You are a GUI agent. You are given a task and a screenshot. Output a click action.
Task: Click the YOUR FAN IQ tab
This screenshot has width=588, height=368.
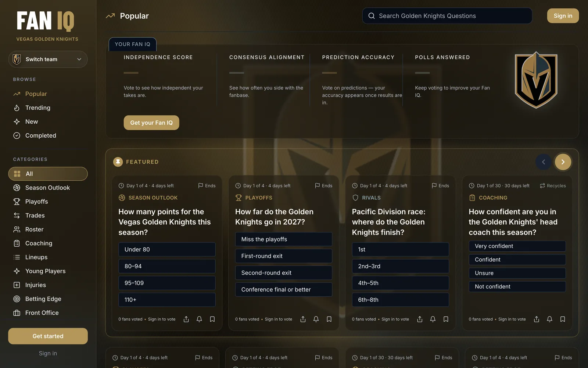point(133,44)
